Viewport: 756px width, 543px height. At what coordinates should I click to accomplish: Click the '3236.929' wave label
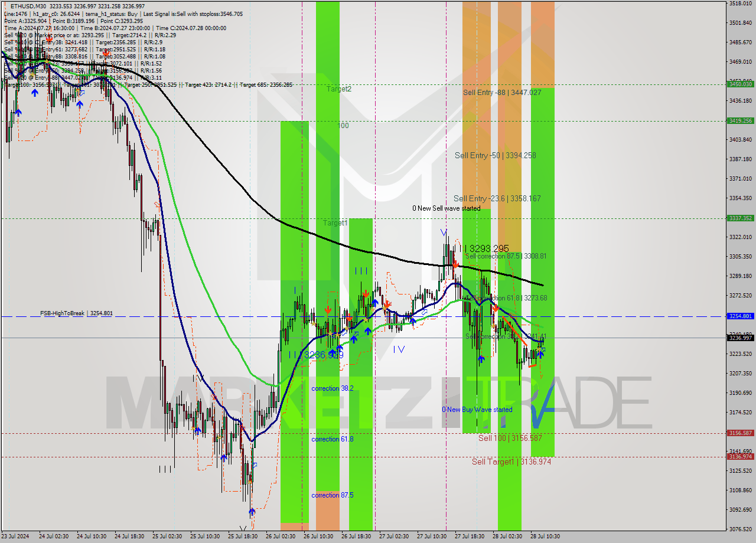[324, 355]
